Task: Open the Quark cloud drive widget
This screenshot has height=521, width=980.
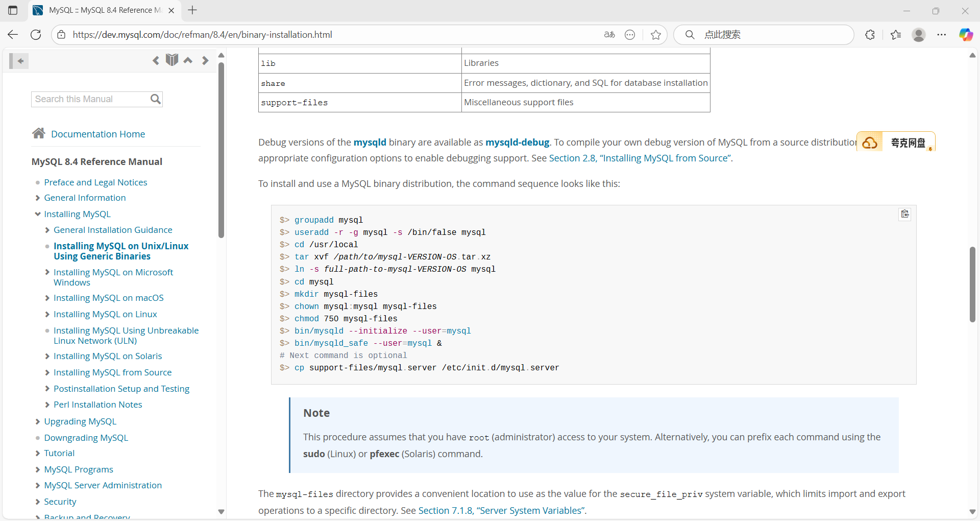Action: click(x=896, y=143)
